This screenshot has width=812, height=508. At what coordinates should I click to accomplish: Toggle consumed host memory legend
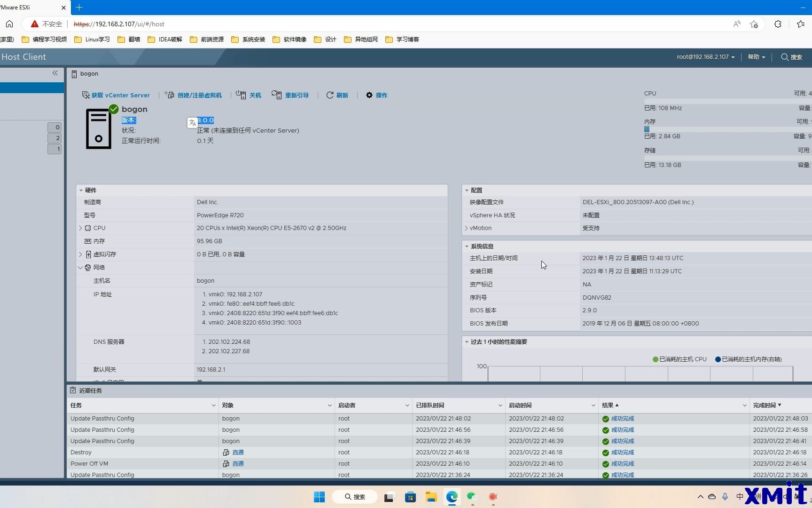[x=749, y=359]
